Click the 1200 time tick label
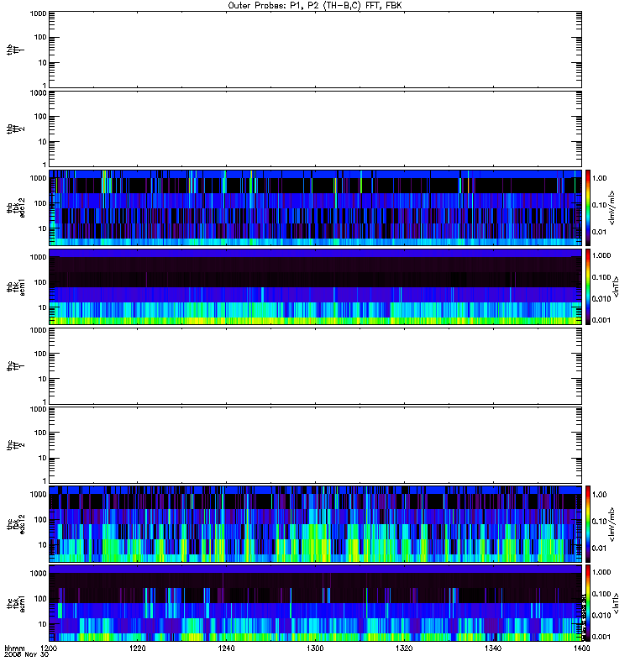This screenshot has width=630, height=672. click(49, 648)
